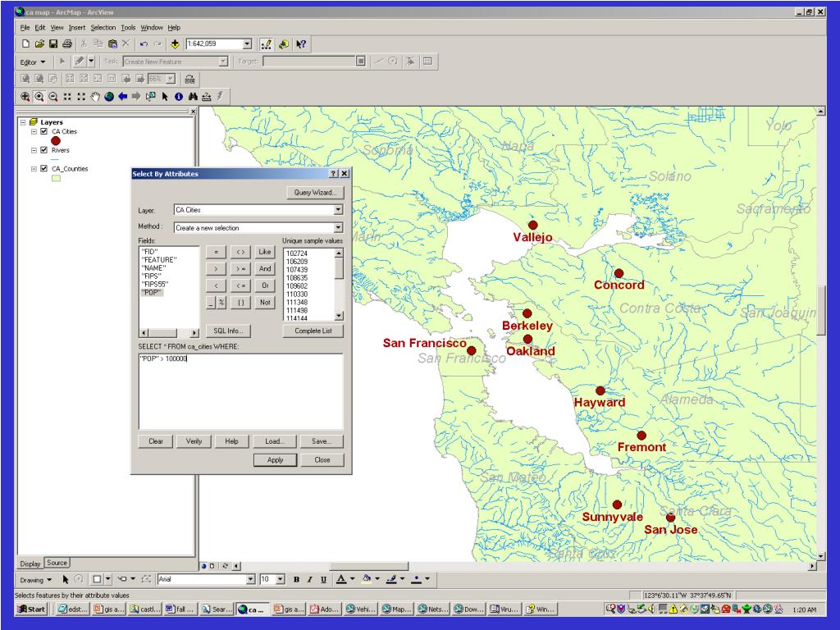Click the CA Cities red circle symbol
Viewport: 840px width, 630px height.
click(56, 141)
